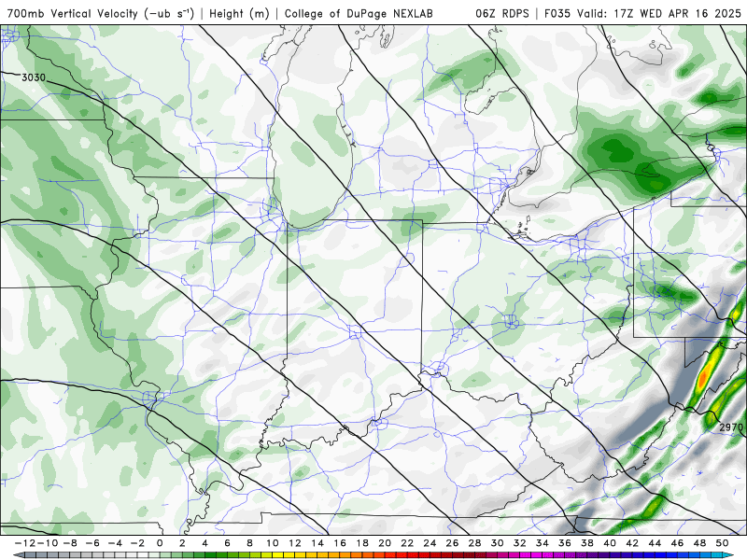This screenshot has width=747, height=560.
Task: Click the '50' value on the color scale
Action: [x=722, y=543]
